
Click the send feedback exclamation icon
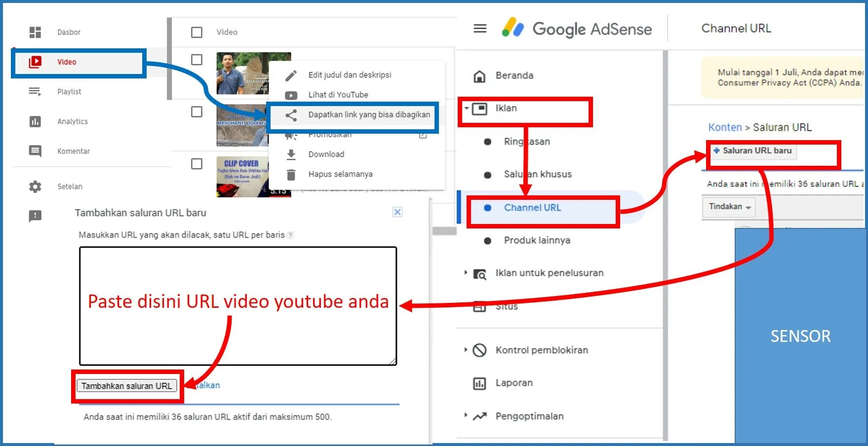click(x=35, y=216)
